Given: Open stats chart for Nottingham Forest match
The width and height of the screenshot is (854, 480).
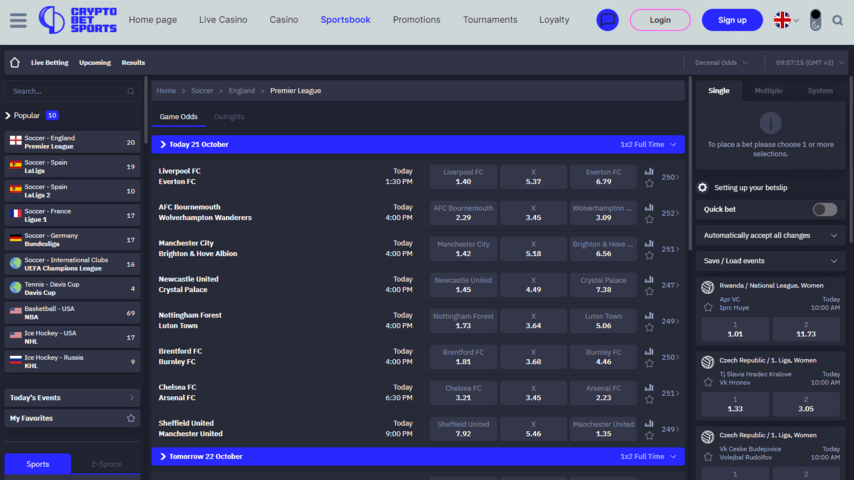Looking at the screenshot, I should 649,315.
